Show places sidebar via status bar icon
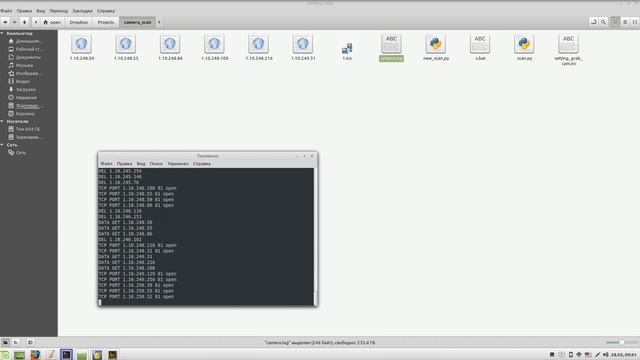640x360 pixels. pyautogui.click(x=5, y=342)
